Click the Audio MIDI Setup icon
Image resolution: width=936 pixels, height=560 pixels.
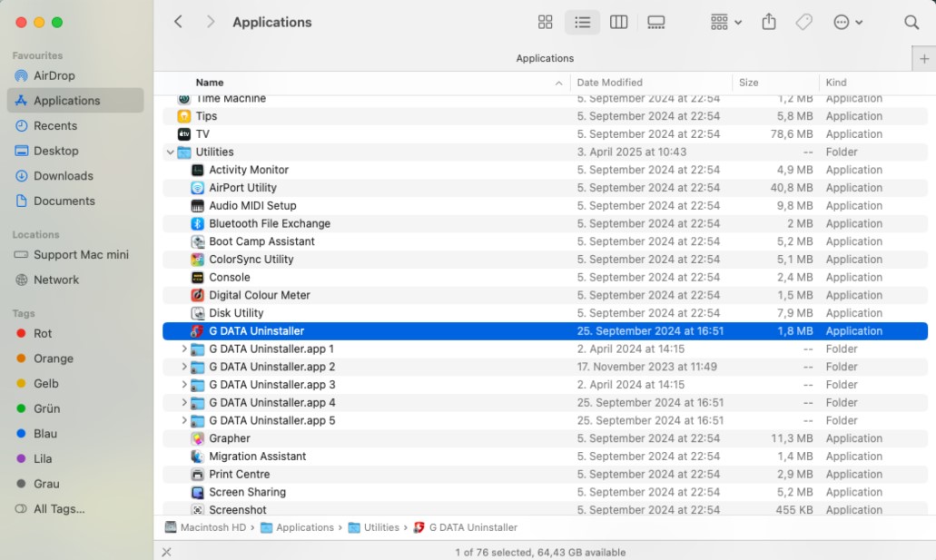(x=197, y=206)
